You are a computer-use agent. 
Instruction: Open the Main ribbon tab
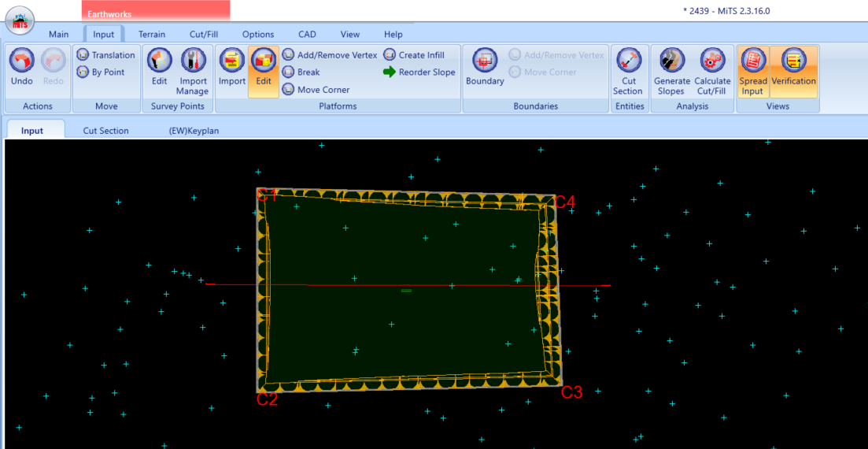59,34
